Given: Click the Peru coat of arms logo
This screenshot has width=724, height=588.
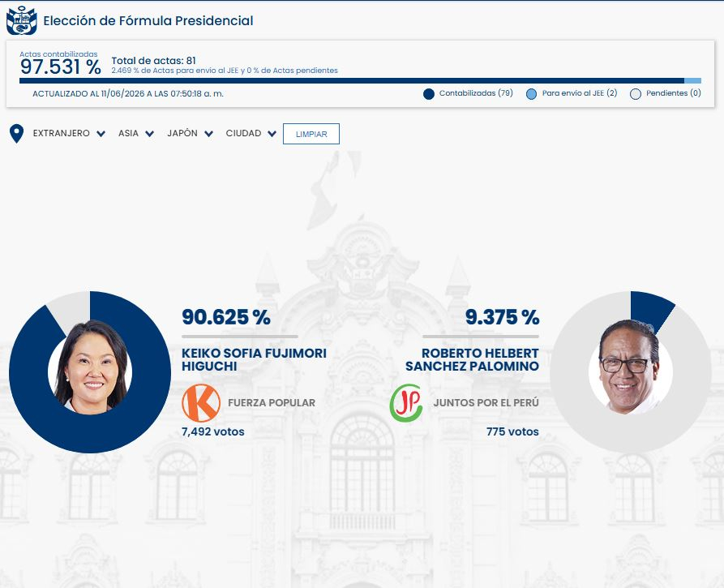Looking at the screenshot, I should point(22,20).
